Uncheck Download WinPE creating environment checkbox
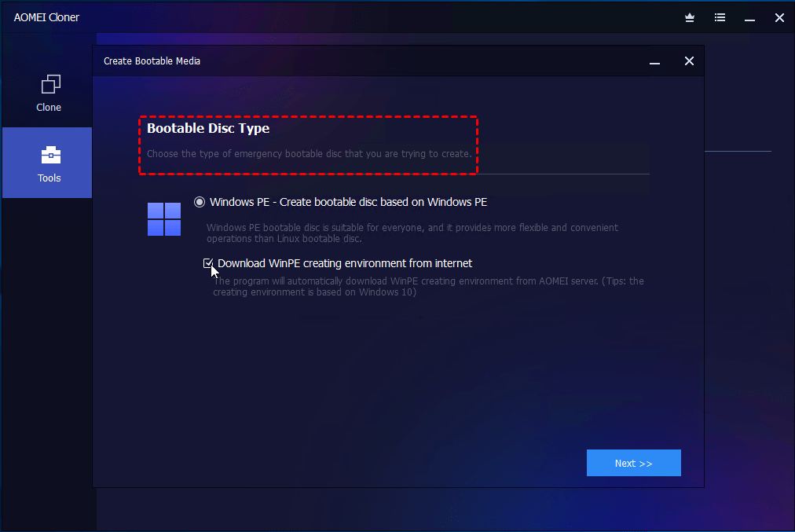Viewport: 795px width, 532px height. 208,263
